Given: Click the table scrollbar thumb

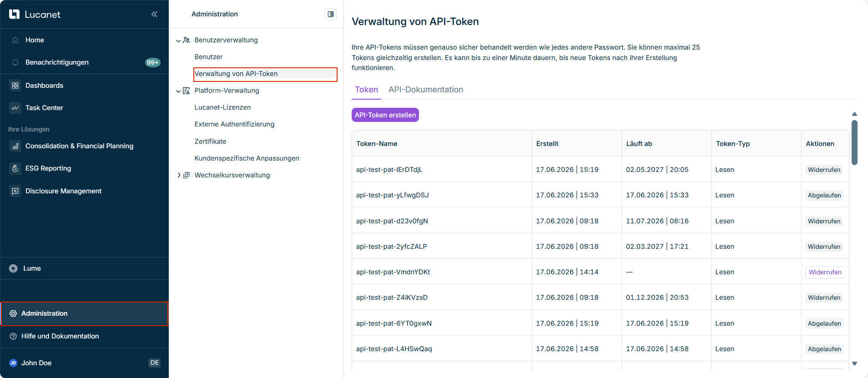Looking at the screenshot, I should (854, 142).
